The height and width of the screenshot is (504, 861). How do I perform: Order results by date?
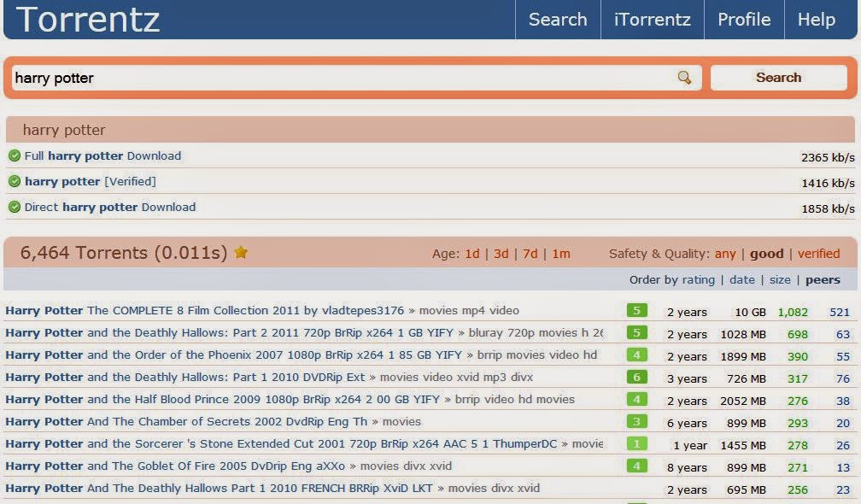[741, 280]
